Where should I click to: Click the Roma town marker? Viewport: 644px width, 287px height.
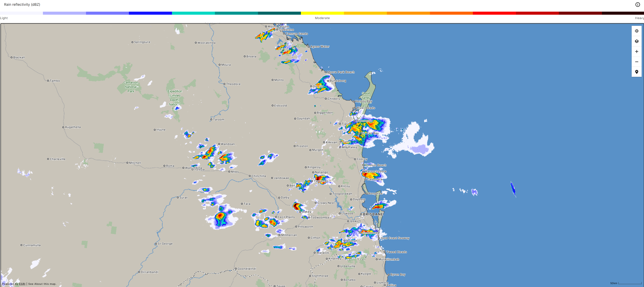[164, 166]
